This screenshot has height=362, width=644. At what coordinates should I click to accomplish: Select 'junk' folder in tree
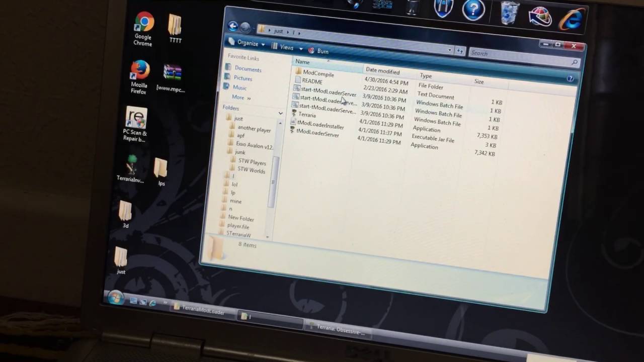click(236, 152)
